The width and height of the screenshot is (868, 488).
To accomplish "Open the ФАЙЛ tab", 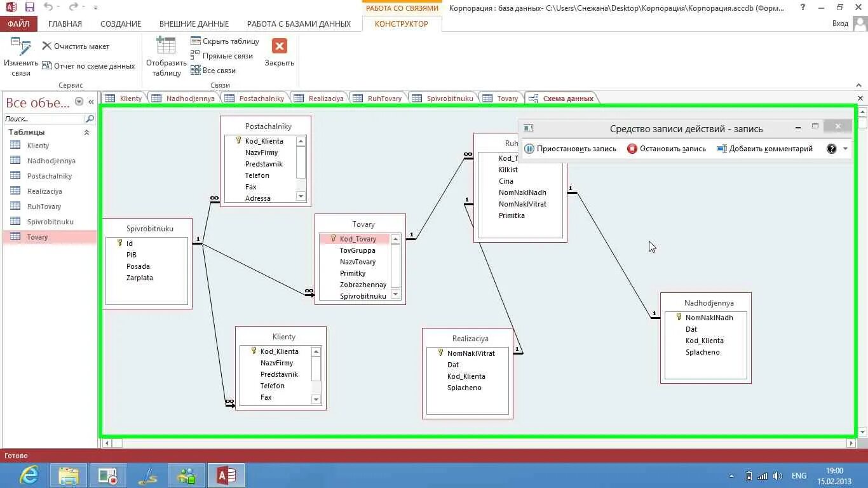I will click(18, 24).
